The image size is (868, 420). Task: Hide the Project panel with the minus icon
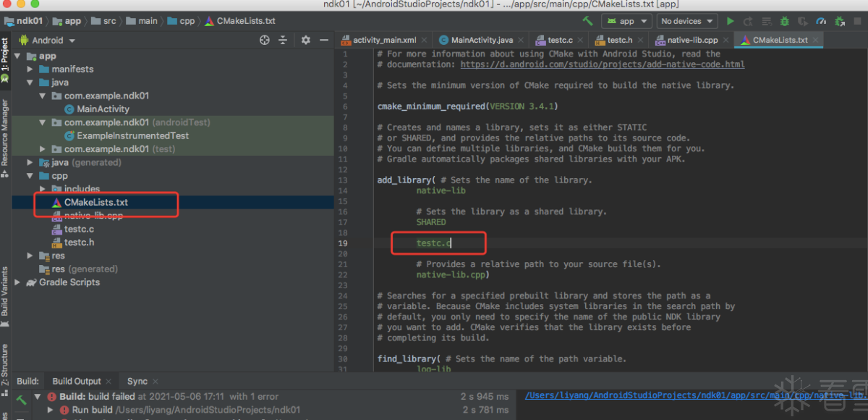tap(323, 41)
